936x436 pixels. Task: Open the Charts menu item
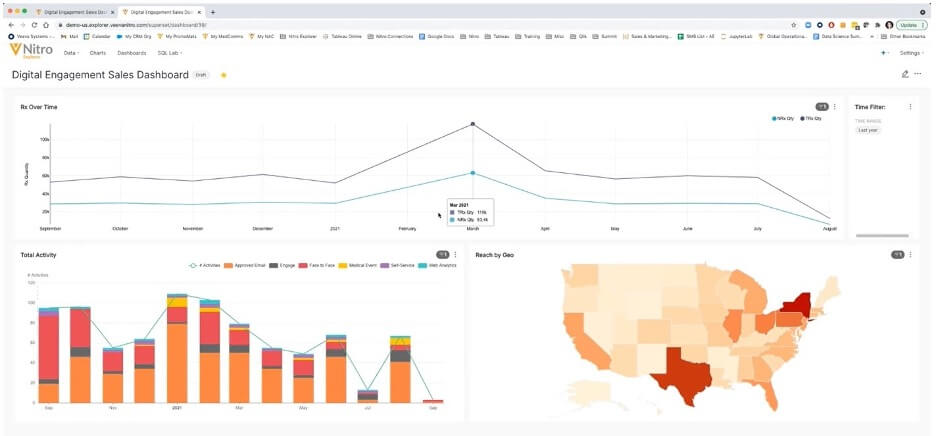pos(98,53)
